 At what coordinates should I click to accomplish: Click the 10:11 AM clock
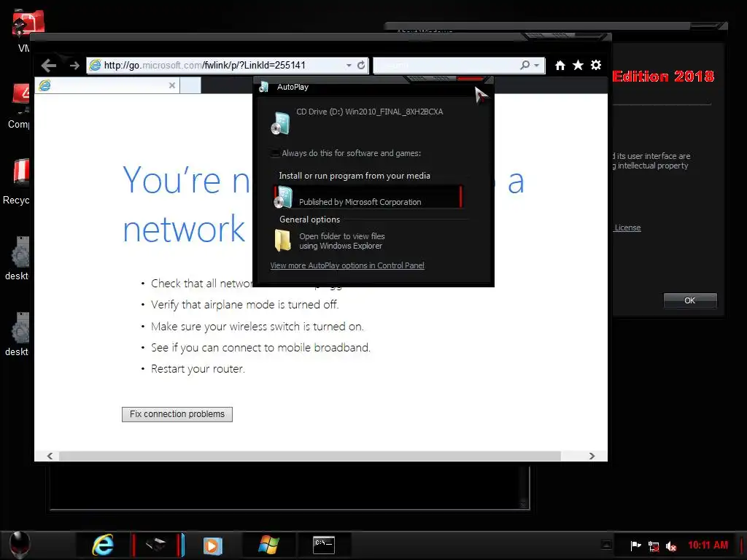click(x=708, y=545)
